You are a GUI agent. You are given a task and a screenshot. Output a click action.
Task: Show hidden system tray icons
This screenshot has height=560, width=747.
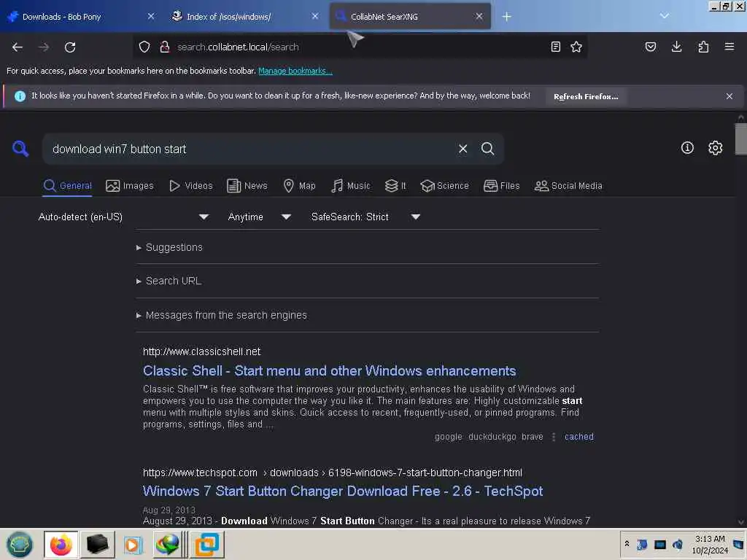(627, 543)
